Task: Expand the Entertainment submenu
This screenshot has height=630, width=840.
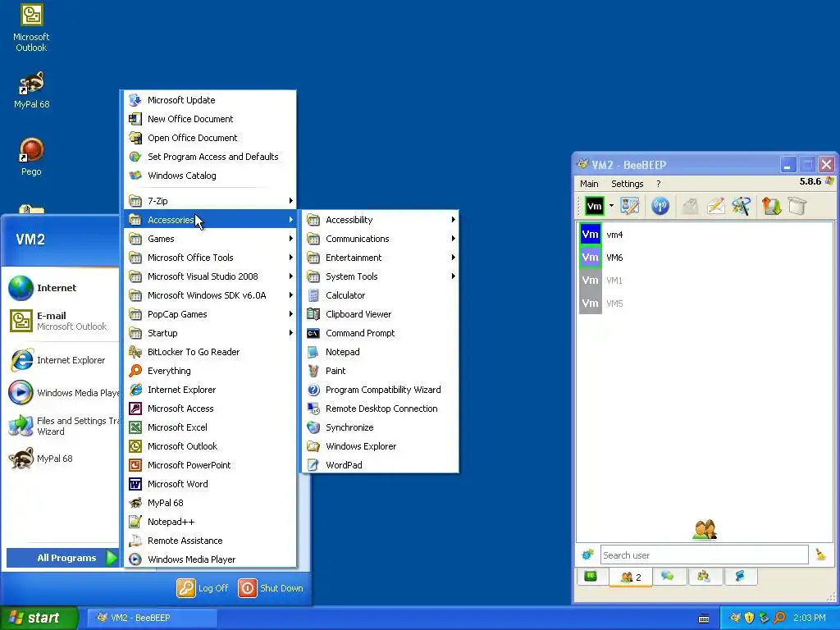Action: coord(381,258)
